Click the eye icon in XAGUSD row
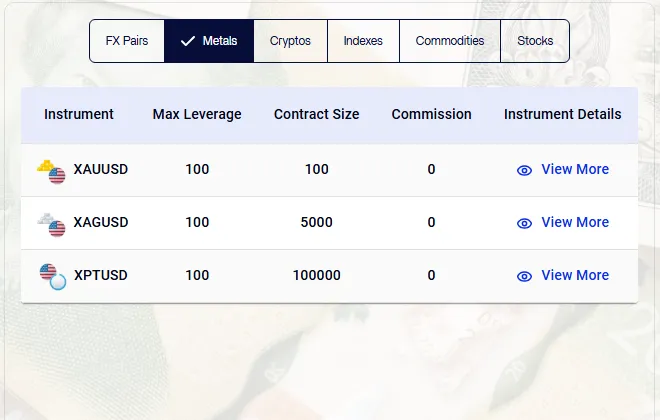Screen dimensions: 660x420 click(x=524, y=223)
